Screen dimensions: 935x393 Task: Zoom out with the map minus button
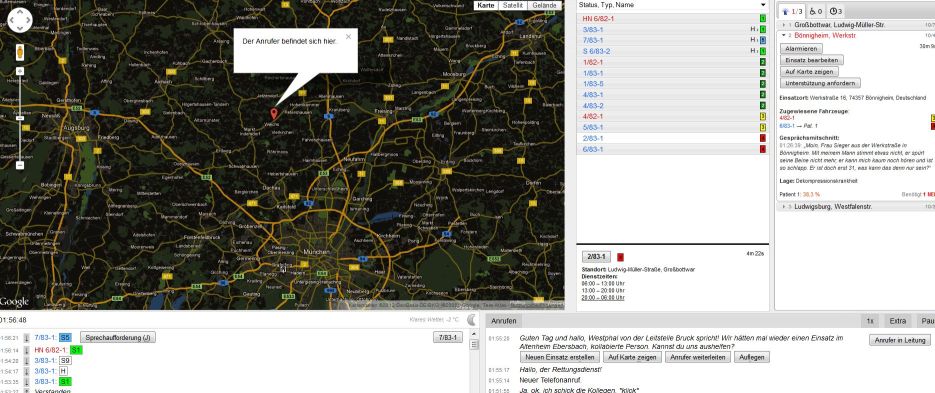20,165
